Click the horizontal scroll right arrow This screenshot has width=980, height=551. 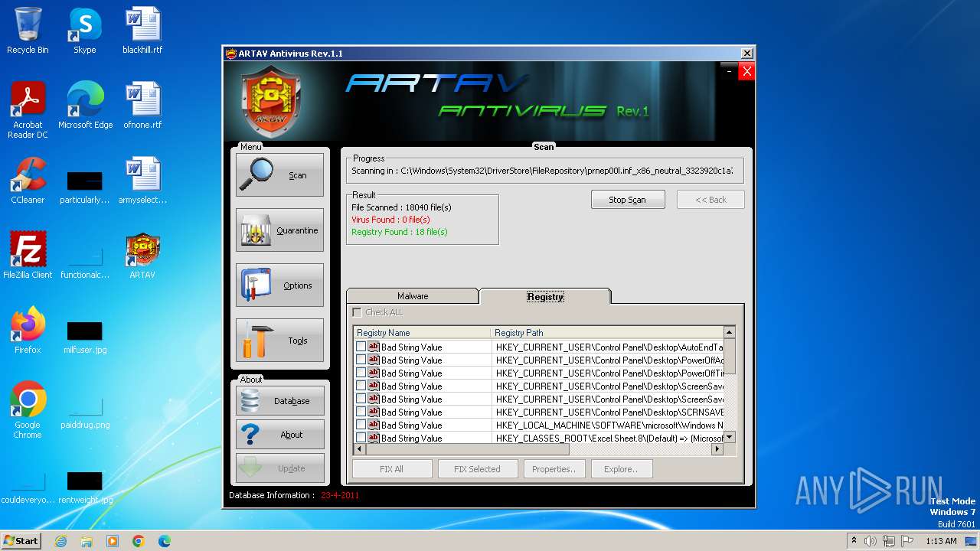tap(717, 449)
